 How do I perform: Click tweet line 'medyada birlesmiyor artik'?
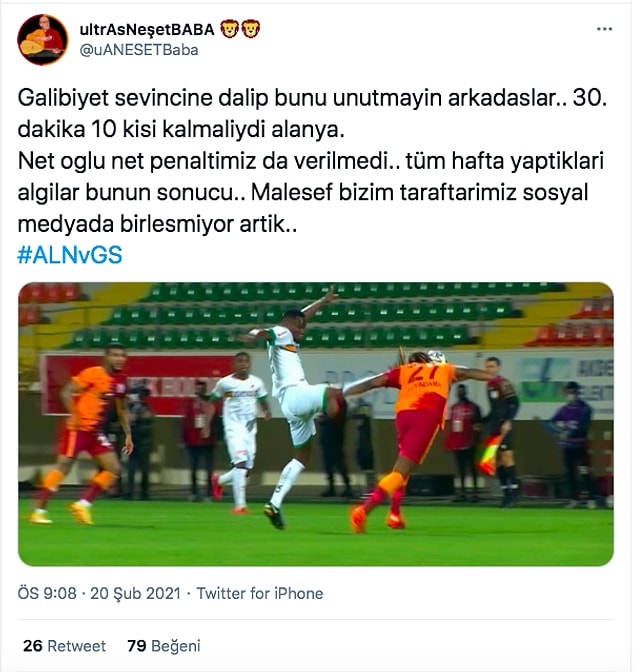coord(157,224)
